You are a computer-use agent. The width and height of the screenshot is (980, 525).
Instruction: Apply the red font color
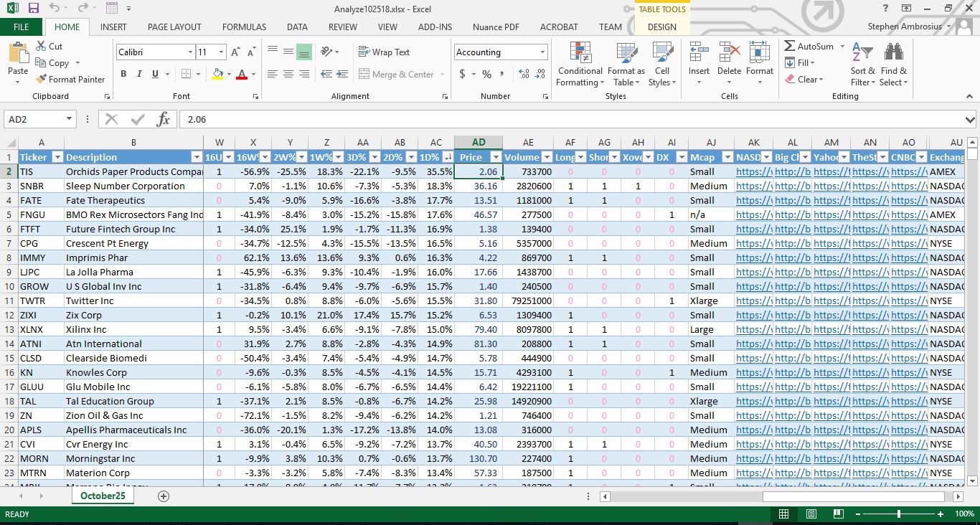tap(242, 74)
